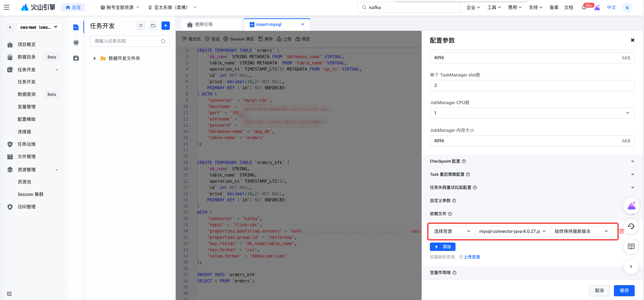Screen dimensions: 644x300
Task: Select the folder icon in the icon rail
Action: 76,58
